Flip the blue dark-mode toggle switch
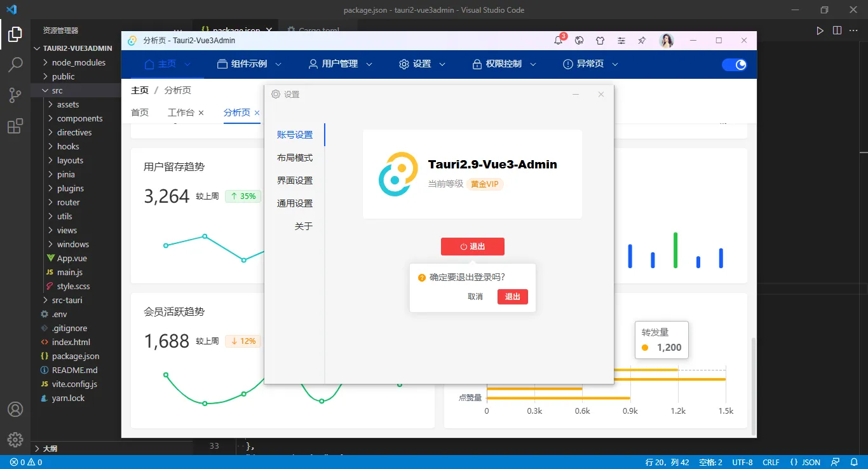Screen dimensions: 868x469 (735, 64)
